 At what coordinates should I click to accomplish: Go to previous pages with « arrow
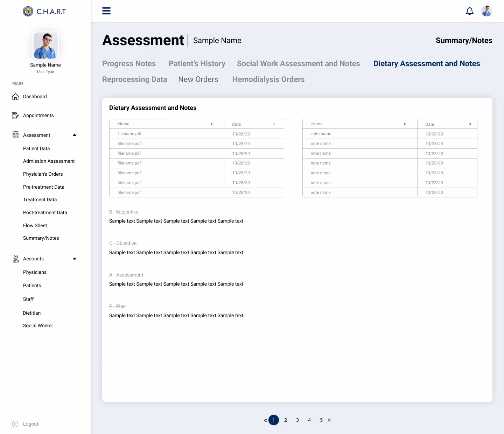(266, 420)
